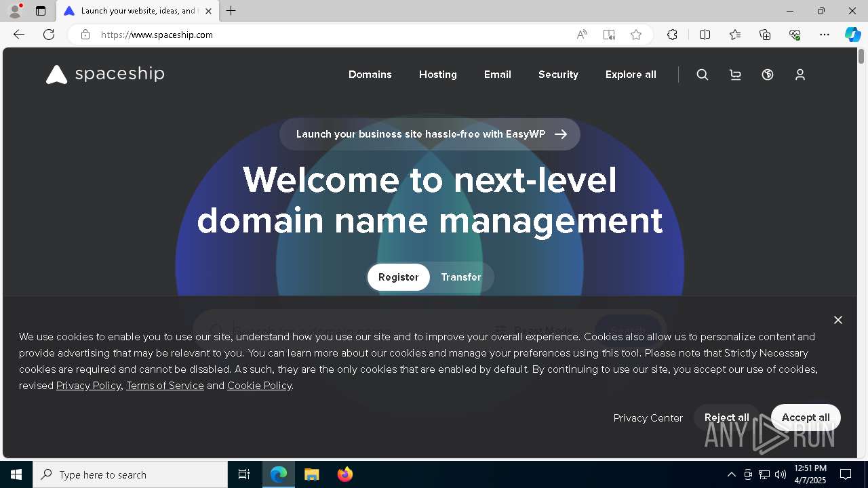Refresh the page
Image resolution: width=868 pixels, height=488 pixels.
pos(49,35)
